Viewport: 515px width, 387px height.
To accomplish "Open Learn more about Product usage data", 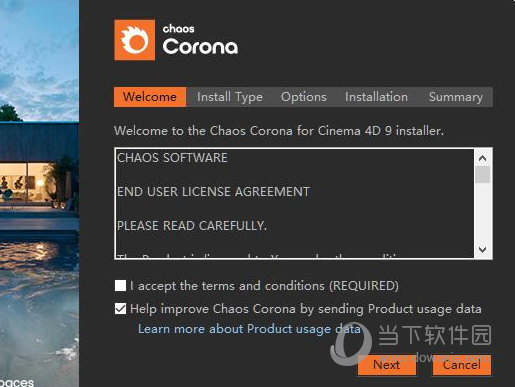I will coord(249,329).
